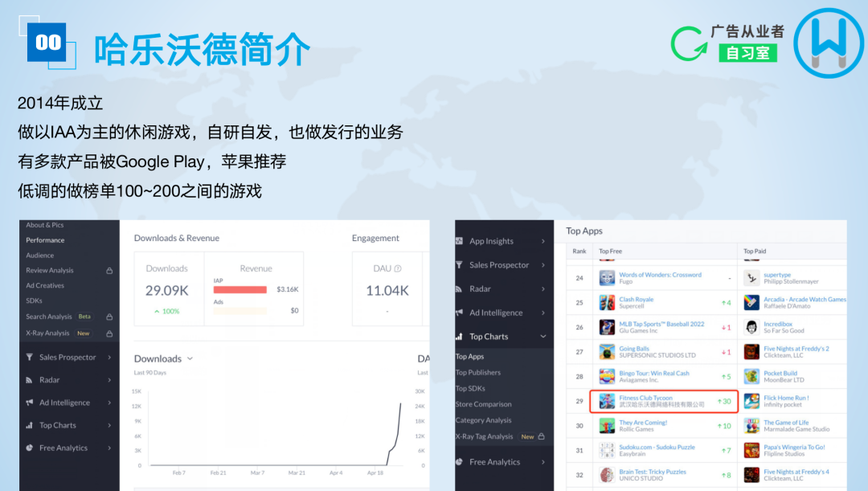This screenshot has height=491, width=868.
Task: Select Top Apps under Top Charts
Action: (469, 357)
